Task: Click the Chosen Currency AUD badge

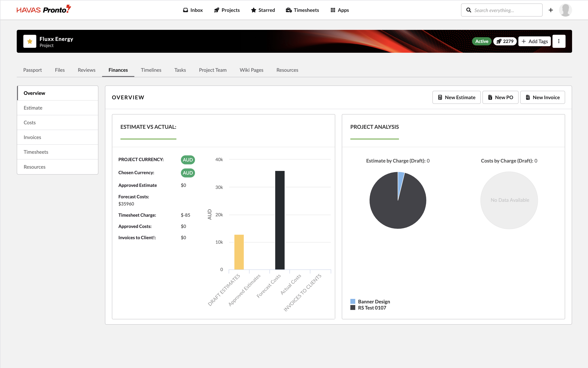Action: point(188,173)
